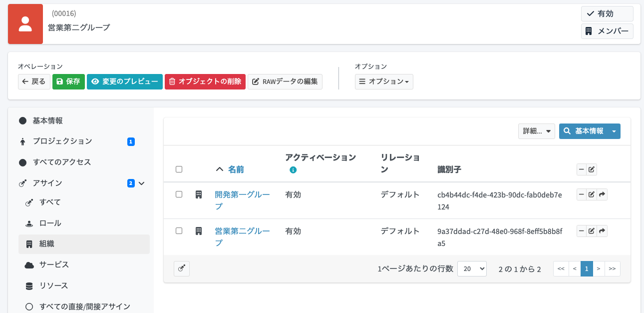
Task: Open the rows-per-page dropdown showing 20
Action: pos(471,269)
